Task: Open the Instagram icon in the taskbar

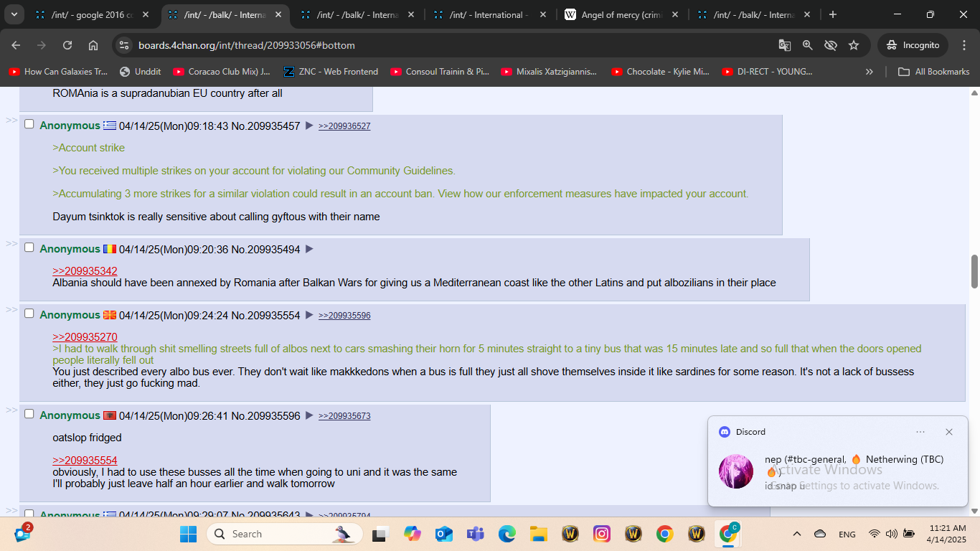Action: coord(602,534)
